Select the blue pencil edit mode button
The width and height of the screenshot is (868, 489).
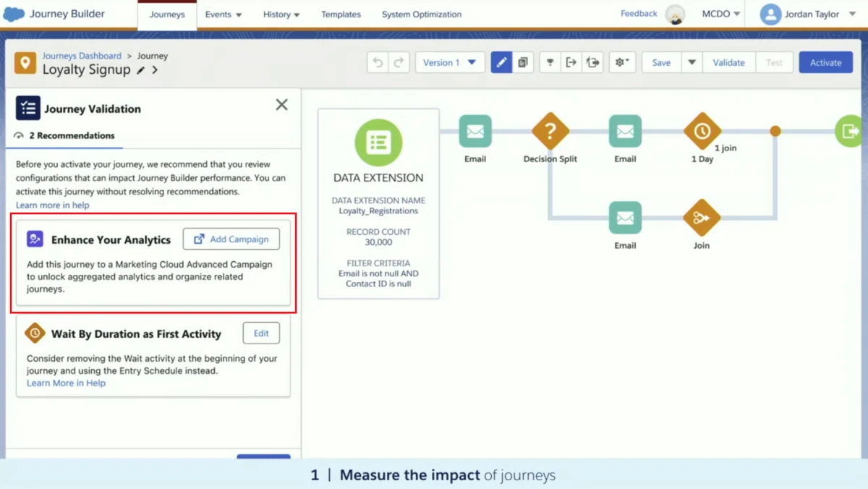point(501,62)
